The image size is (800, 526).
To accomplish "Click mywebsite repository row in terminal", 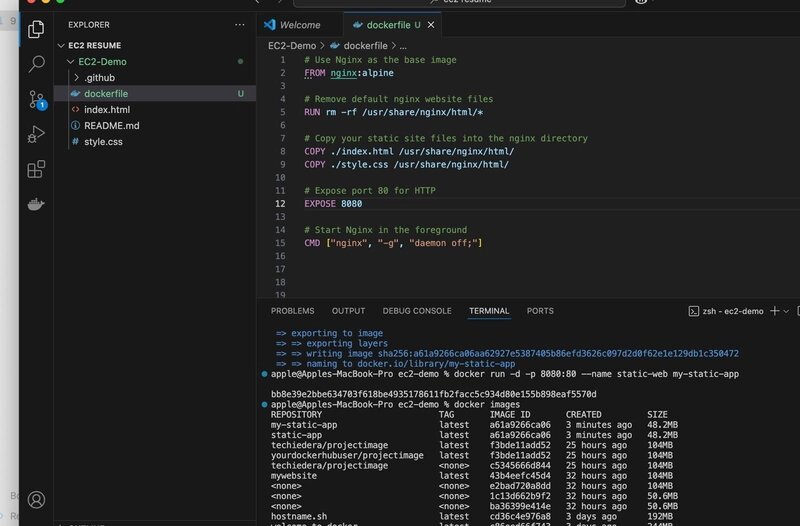I will click(472, 475).
